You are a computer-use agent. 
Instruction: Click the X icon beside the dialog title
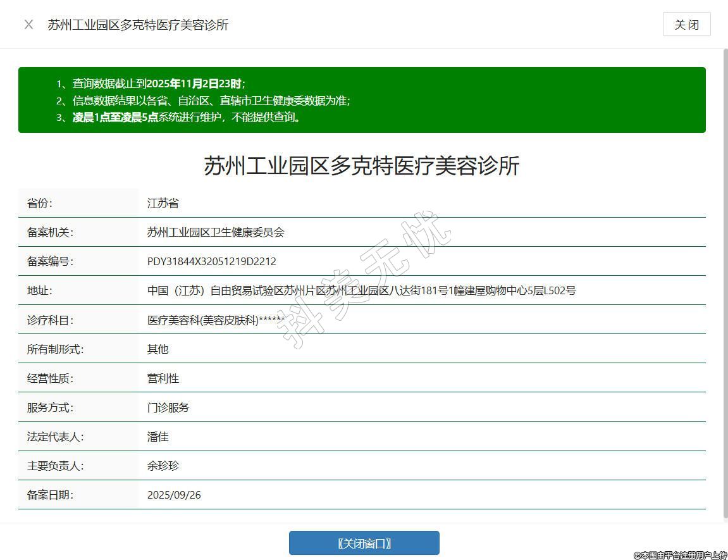(x=28, y=25)
